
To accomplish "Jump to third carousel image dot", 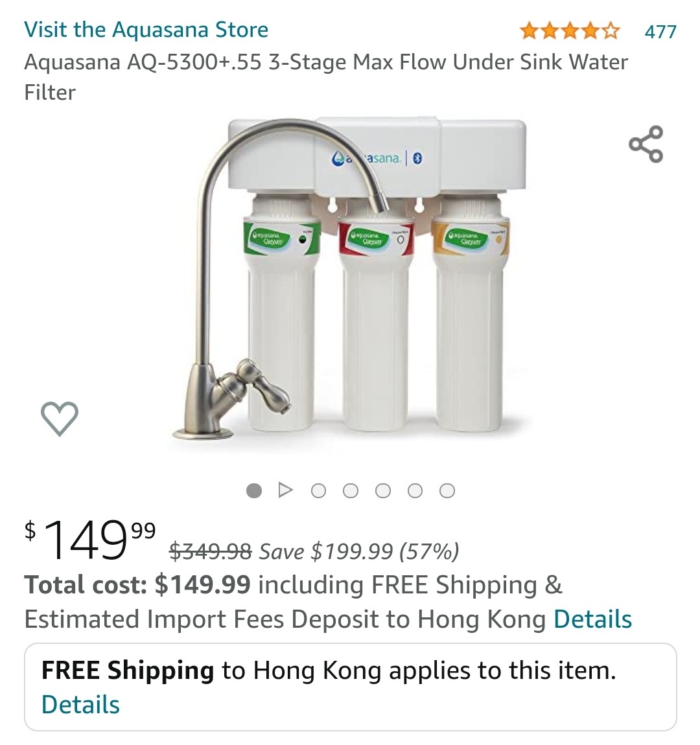I will (318, 490).
